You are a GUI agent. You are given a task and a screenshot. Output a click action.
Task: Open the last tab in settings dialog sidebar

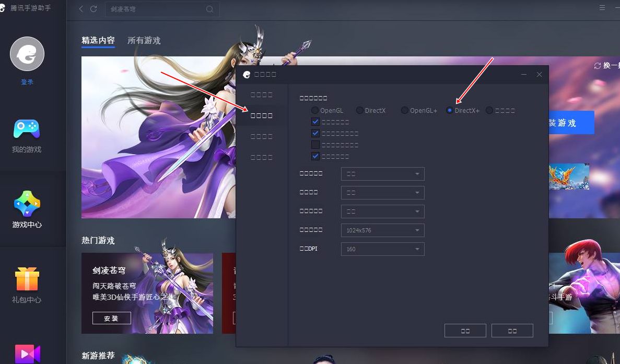tap(262, 157)
